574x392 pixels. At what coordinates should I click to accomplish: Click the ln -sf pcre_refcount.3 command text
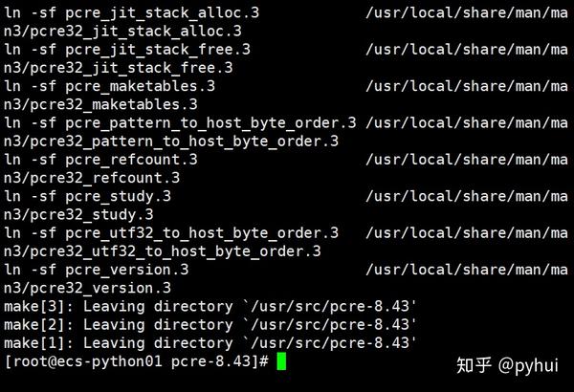[101, 160]
